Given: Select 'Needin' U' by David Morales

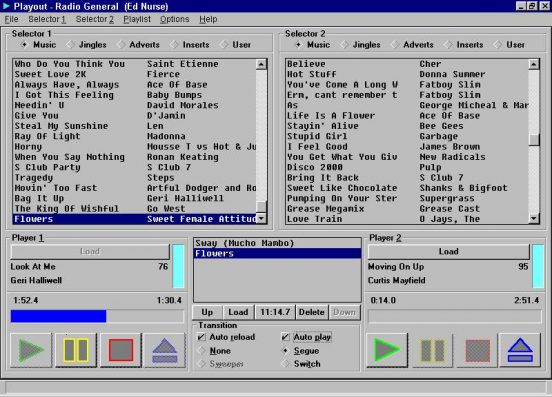Looking at the screenshot, I should pos(134,105).
